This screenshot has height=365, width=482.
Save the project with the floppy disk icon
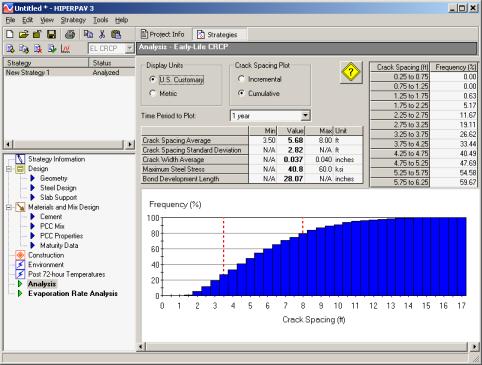[x=51, y=34]
